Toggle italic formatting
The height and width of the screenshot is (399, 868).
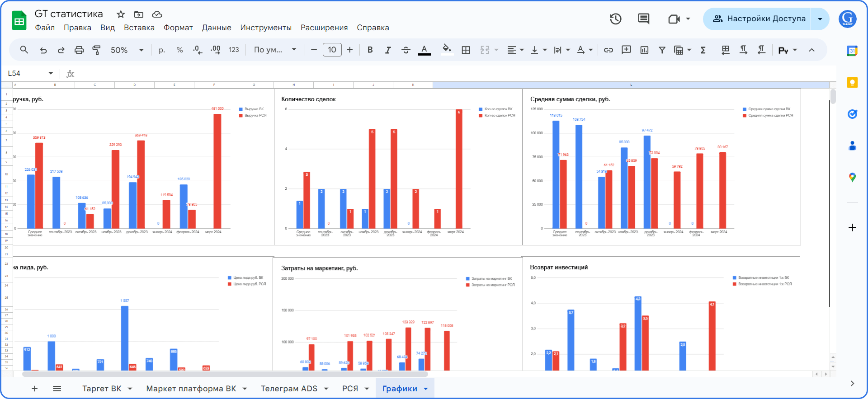tap(388, 50)
